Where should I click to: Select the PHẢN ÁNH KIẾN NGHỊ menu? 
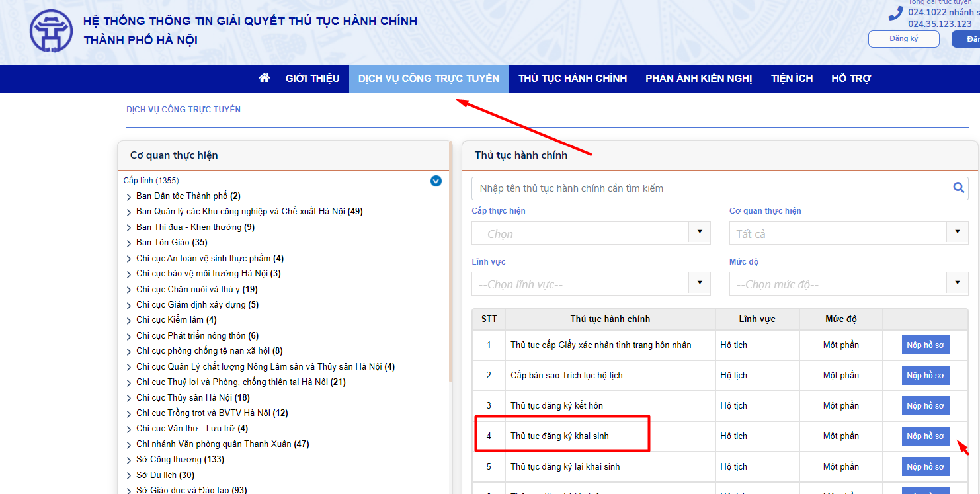698,78
